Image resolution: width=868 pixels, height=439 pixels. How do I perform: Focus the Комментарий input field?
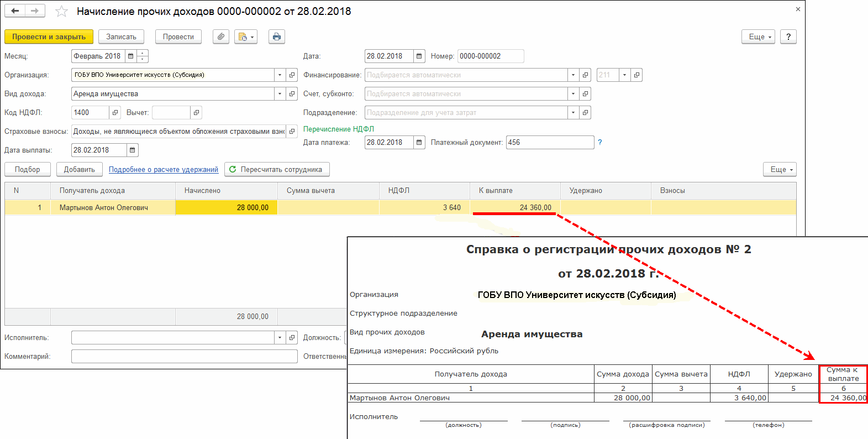pyautogui.click(x=185, y=356)
